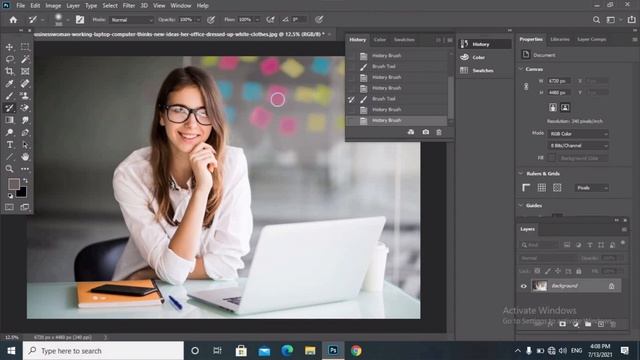Create new document from current state
This screenshot has width=640, height=360.
tap(411, 132)
